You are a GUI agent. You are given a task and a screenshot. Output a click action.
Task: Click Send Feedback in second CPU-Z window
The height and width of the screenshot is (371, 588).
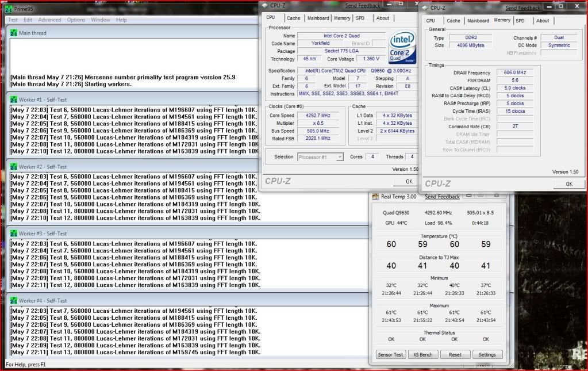[x=522, y=8]
